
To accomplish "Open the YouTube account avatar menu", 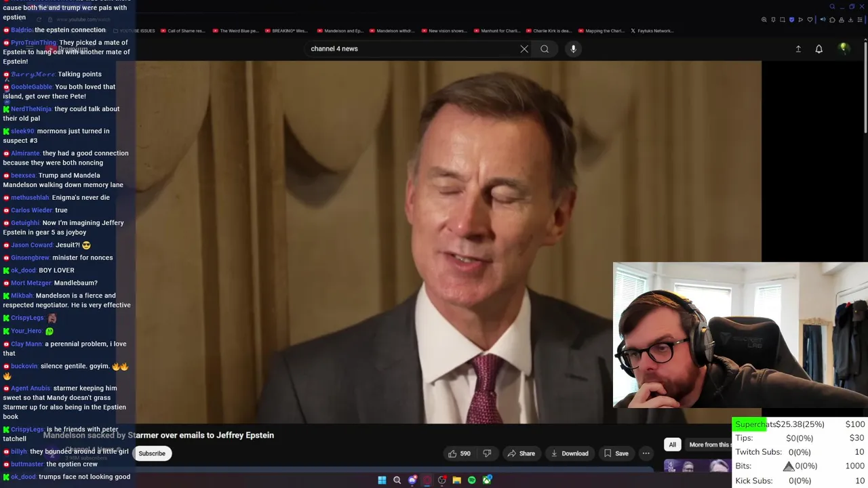I will point(844,48).
